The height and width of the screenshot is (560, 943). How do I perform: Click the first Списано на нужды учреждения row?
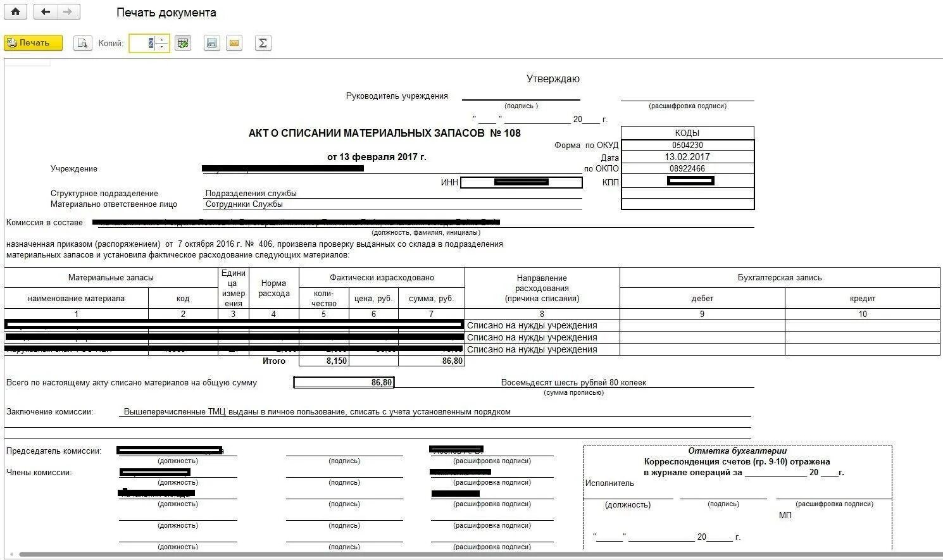[532, 325]
